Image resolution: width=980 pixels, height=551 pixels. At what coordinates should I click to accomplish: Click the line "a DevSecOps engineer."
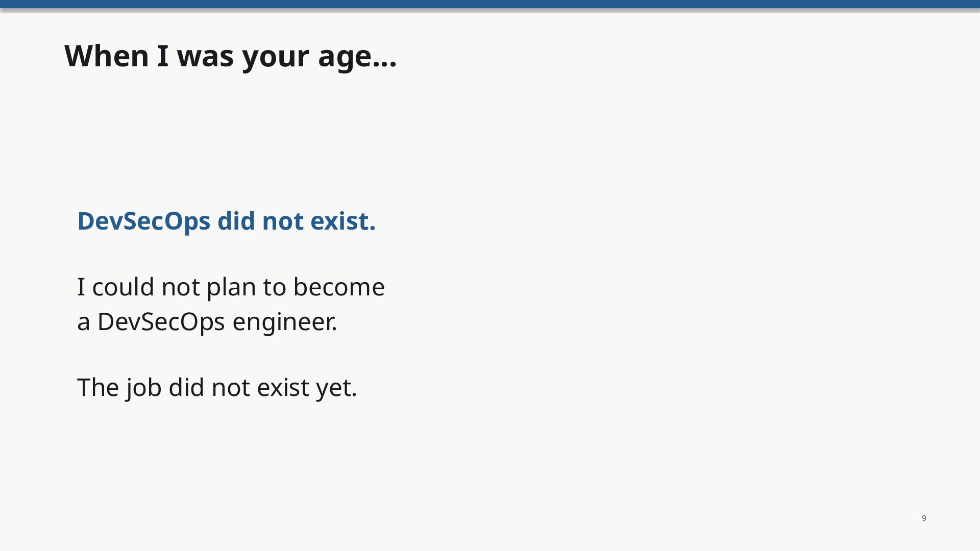coord(207,322)
